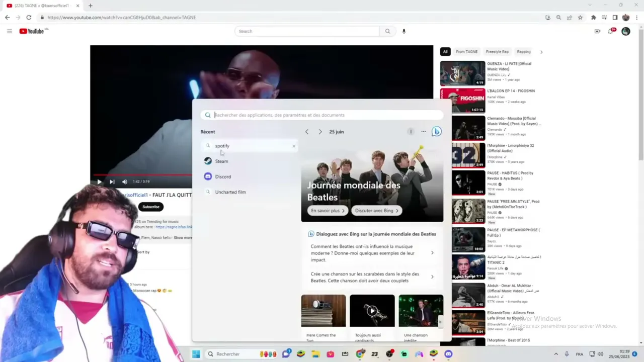Remove spotify from recent searches
Viewport: 644px width, 362px height.
(294, 146)
